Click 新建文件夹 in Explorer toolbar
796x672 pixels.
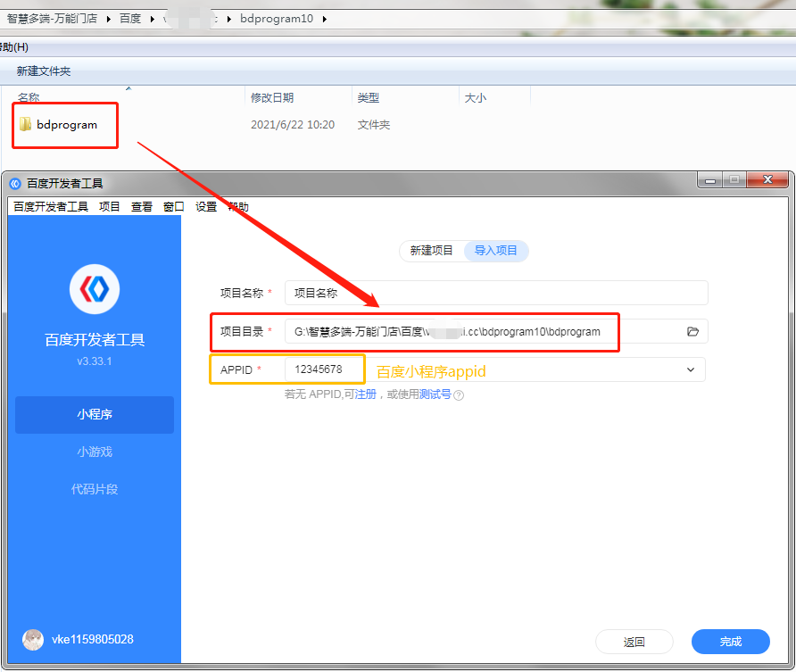[44, 71]
